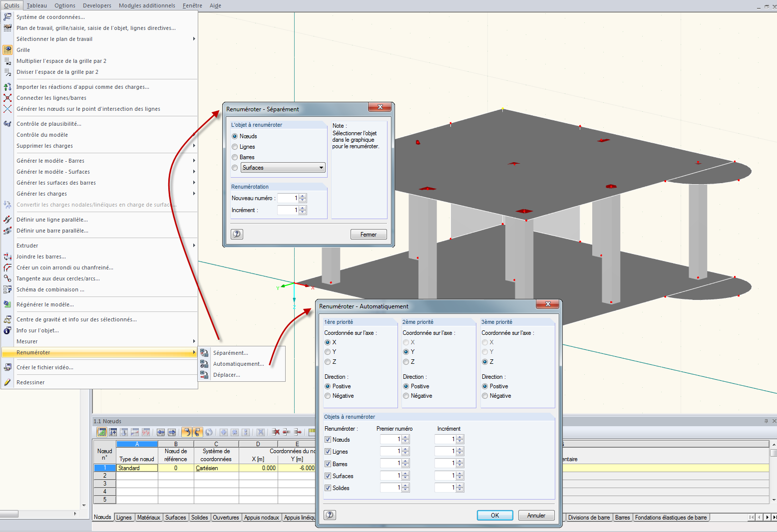Click the help icon in Renuméroter Automatiquement dialog
The width and height of the screenshot is (777, 532).
(330, 515)
